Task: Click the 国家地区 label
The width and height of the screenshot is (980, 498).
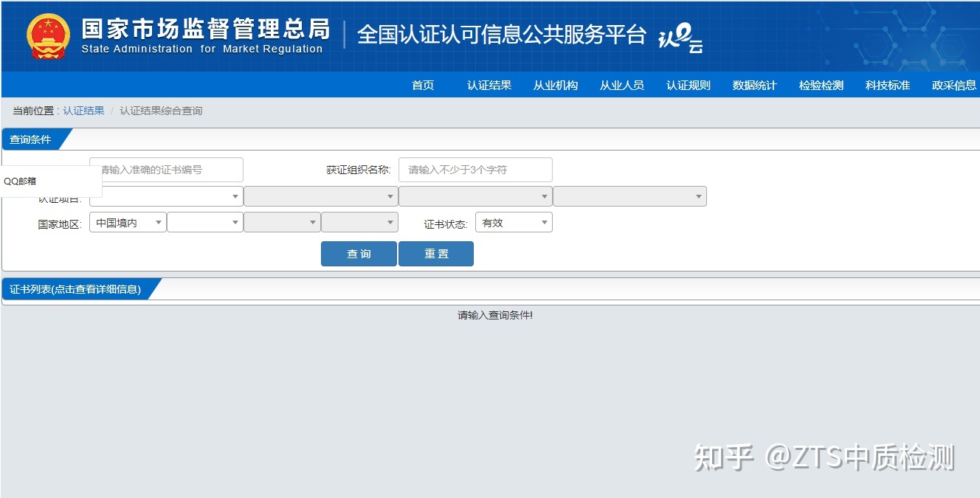Action: [x=60, y=224]
